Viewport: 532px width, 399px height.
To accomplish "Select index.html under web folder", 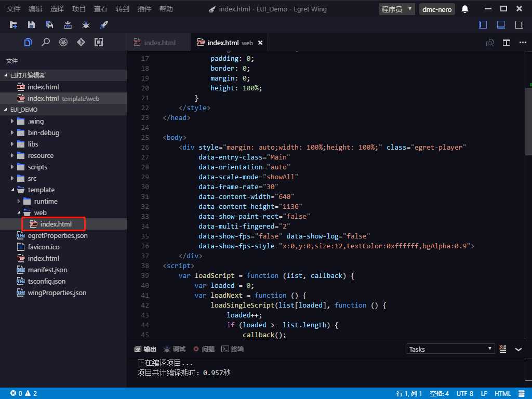I will click(63, 224).
